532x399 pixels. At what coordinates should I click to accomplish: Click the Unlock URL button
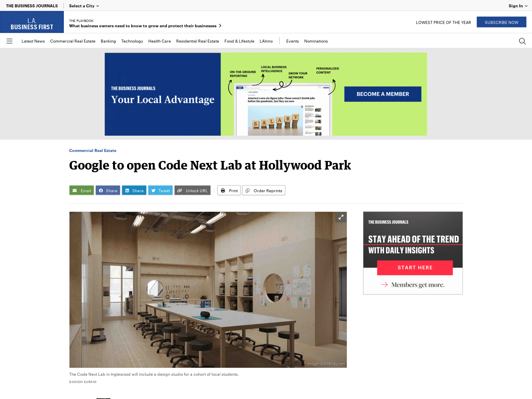click(193, 190)
